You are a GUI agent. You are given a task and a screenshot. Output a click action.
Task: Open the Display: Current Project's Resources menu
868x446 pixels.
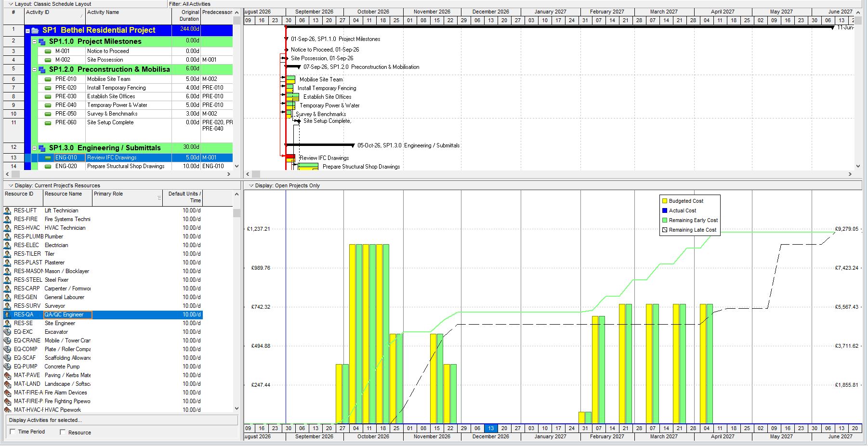tap(54, 185)
